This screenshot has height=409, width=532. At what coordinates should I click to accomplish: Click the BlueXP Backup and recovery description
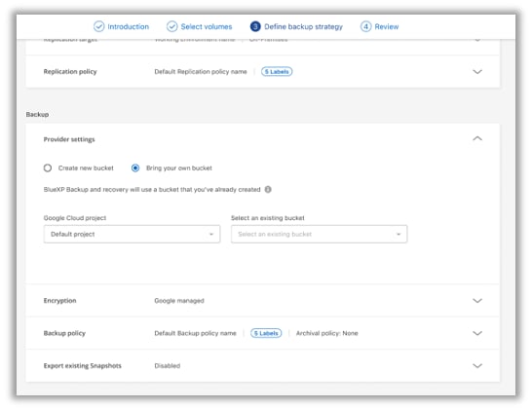click(x=152, y=189)
